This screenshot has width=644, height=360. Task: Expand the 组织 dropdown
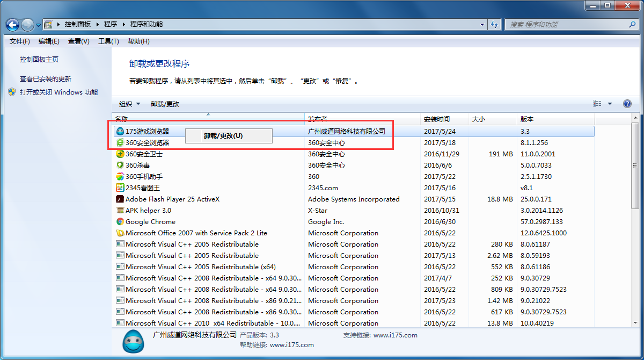129,104
